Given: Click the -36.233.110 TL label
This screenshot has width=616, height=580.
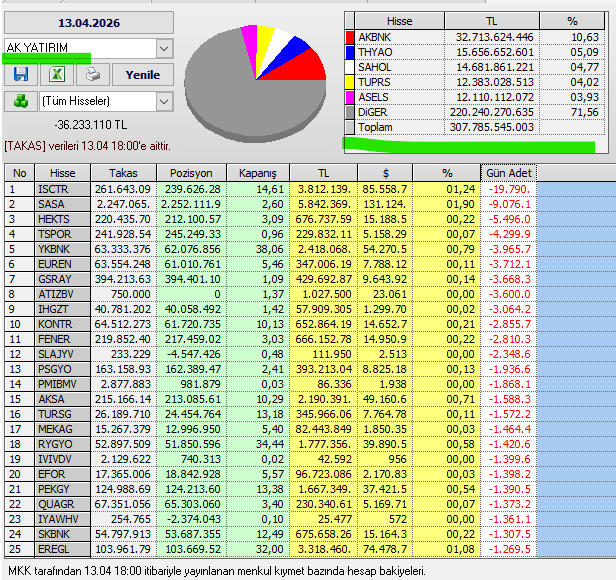Looking at the screenshot, I should 91,125.
